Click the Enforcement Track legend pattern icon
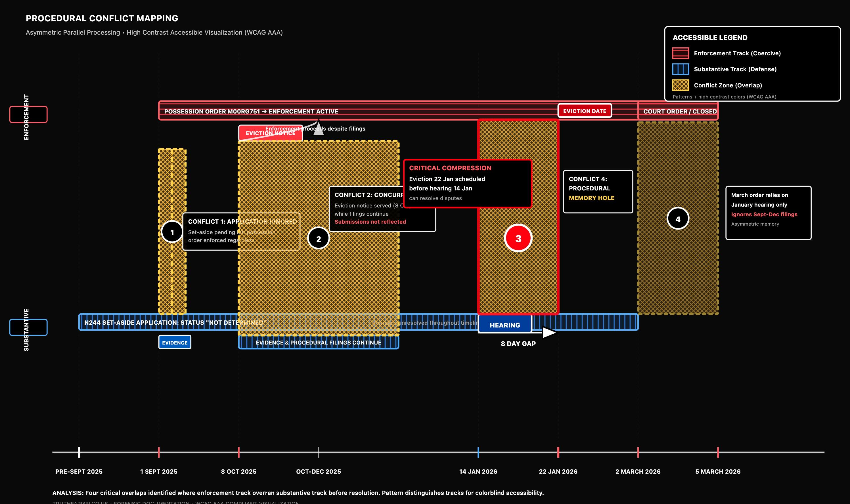The image size is (850, 504). [681, 53]
